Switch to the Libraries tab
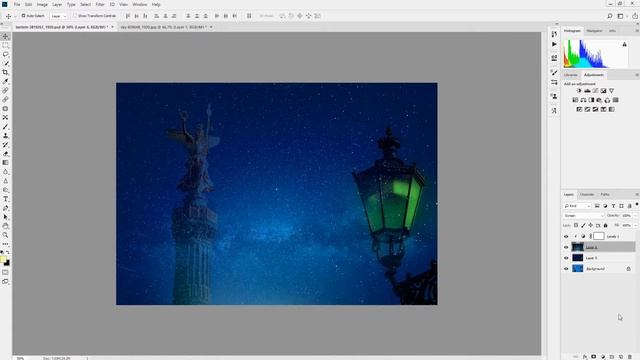Viewport: 640px width, 360px height. pos(571,75)
